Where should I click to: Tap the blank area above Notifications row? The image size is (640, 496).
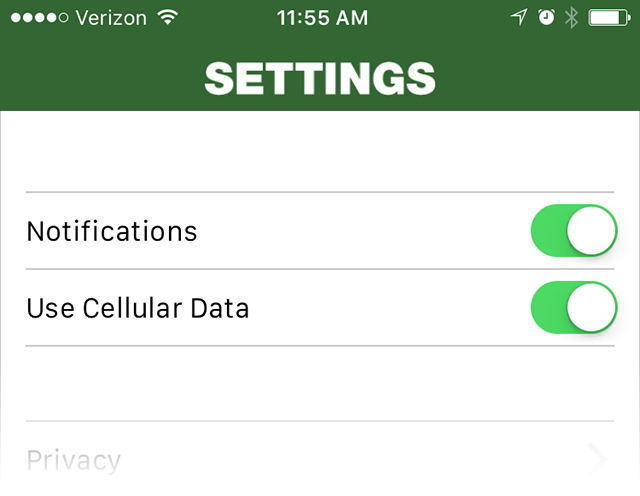click(x=320, y=152)
